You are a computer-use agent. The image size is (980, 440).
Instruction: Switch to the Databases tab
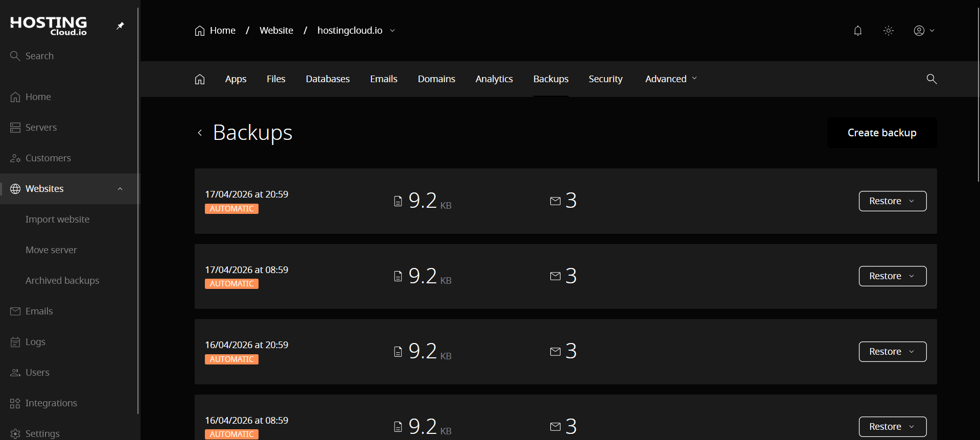pos(328,79)
